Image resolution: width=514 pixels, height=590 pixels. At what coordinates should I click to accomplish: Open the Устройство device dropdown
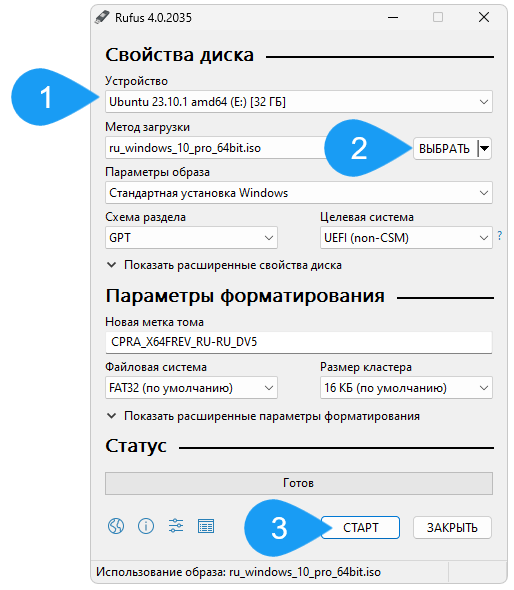[299, 102]
